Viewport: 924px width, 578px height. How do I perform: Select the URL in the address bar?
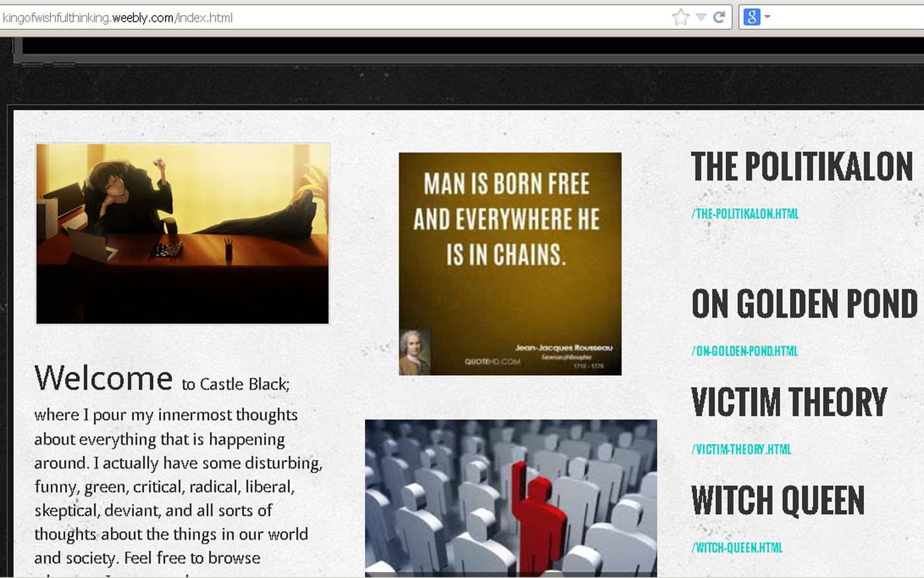click(117, 18)
